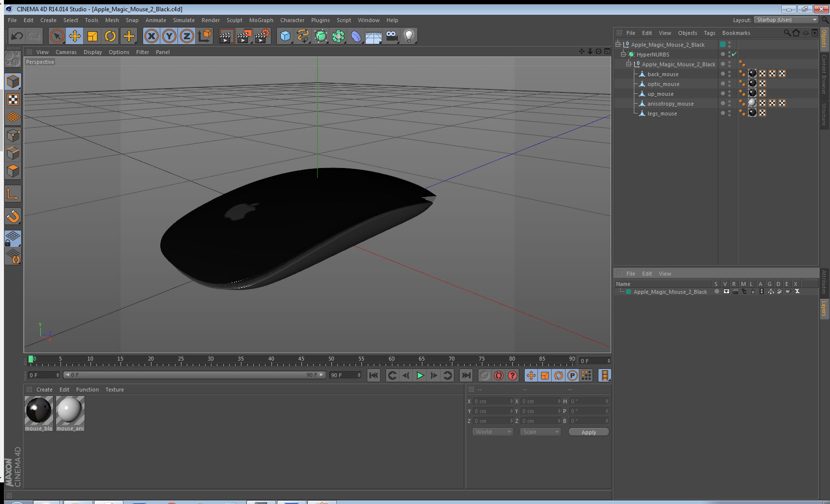Activate the Scale tool in top toolbar
830x504 pixels.
tap(92, 36)
